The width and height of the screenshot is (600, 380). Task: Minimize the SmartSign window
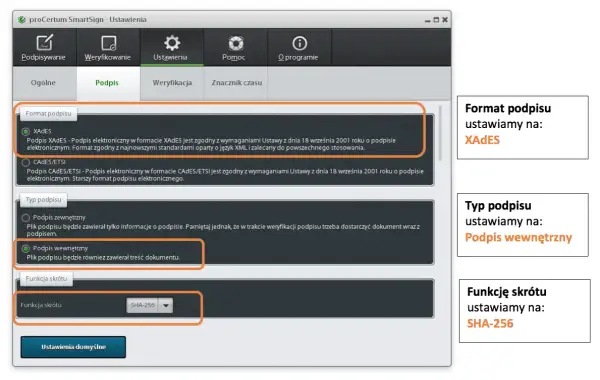(427, 20)
